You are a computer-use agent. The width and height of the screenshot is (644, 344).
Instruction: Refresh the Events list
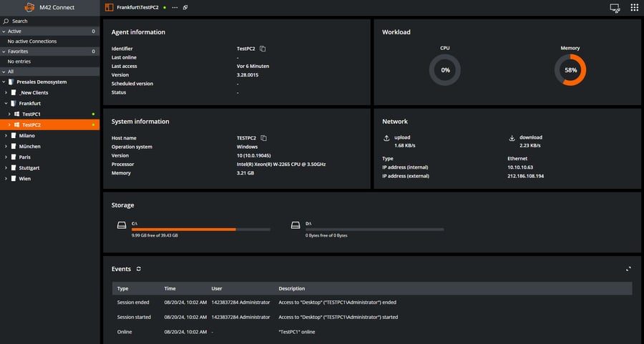(x=139, y=269)
